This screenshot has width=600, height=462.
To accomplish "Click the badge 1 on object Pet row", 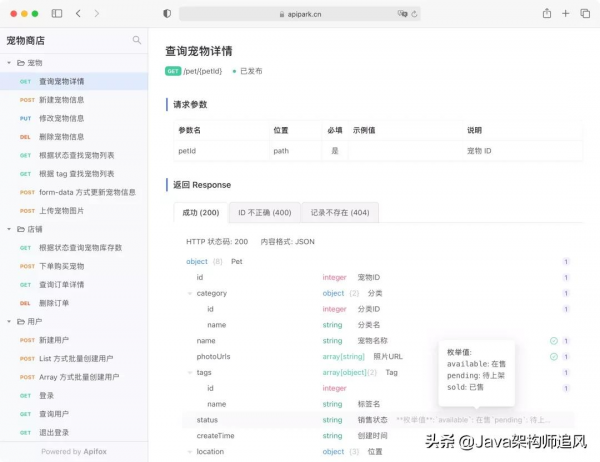I will [566, 261].
